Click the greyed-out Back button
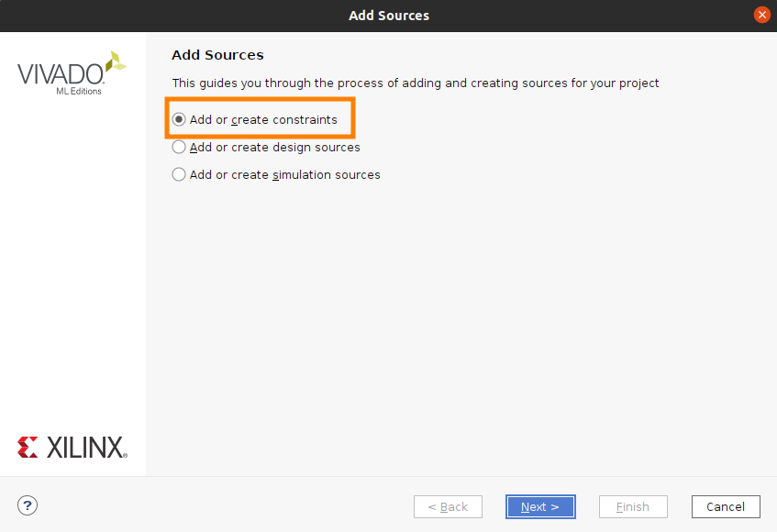777x532 pixels. 448,506
